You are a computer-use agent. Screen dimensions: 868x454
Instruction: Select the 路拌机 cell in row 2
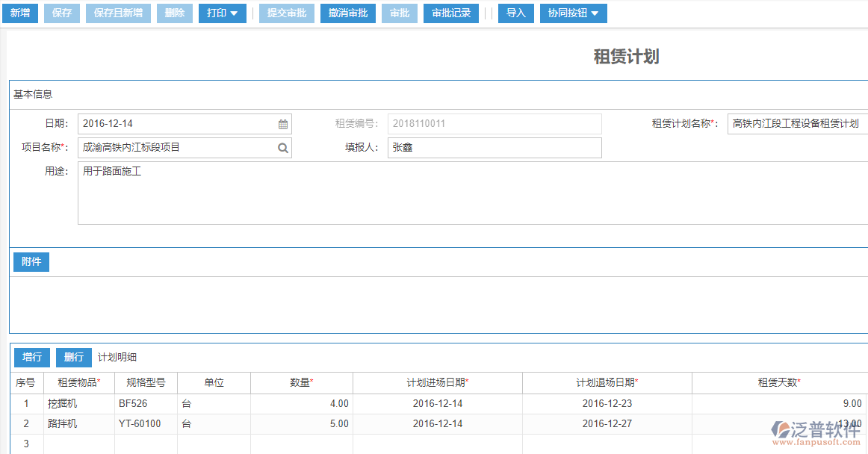[78, 423]
